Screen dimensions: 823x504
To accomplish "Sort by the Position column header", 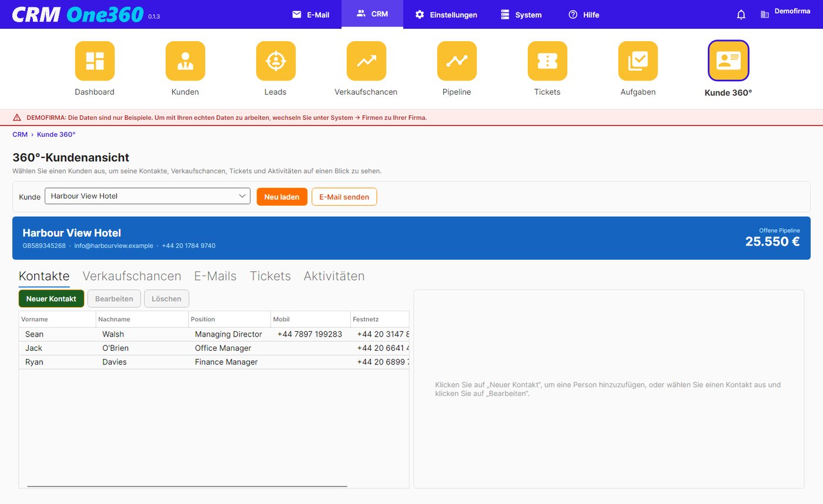I will pyautogui.click(x=229, y=319).
